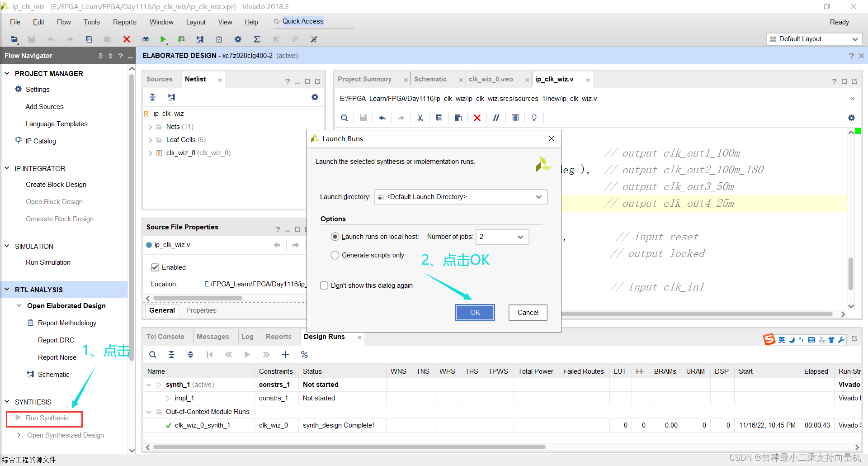The width and height of the screenshot is (868, 466).
Task: Click Cancel in Launch Runs dialog
Action: pos(528,313)
